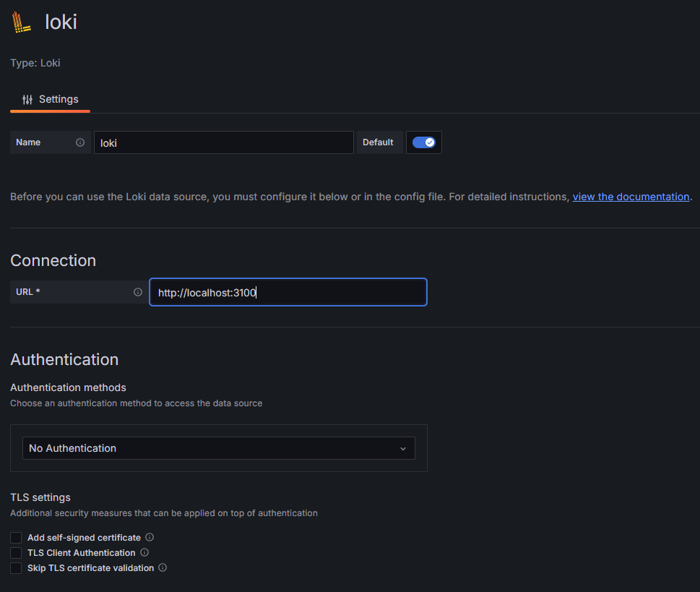Screen dimensions: 700x592
Task: Click the Type: Loki text
Action: pyautogui.click(x=35, y=63)
